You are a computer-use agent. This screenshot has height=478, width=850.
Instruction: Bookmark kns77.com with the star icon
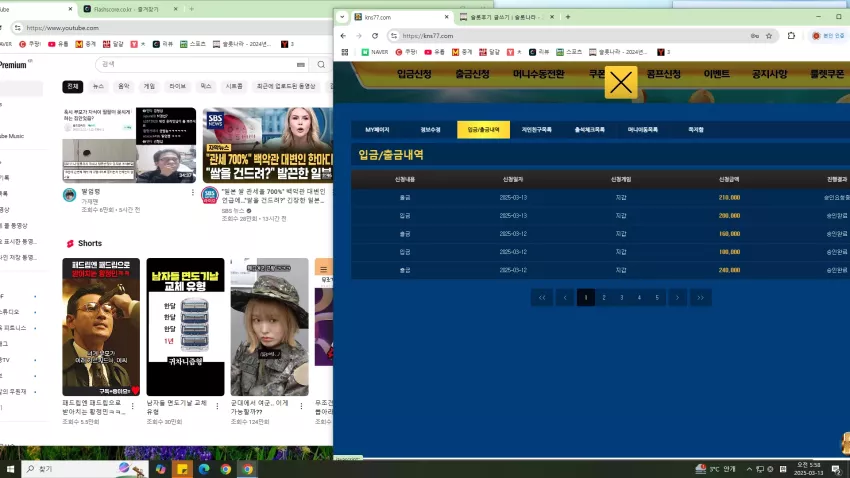click(769, 36)
